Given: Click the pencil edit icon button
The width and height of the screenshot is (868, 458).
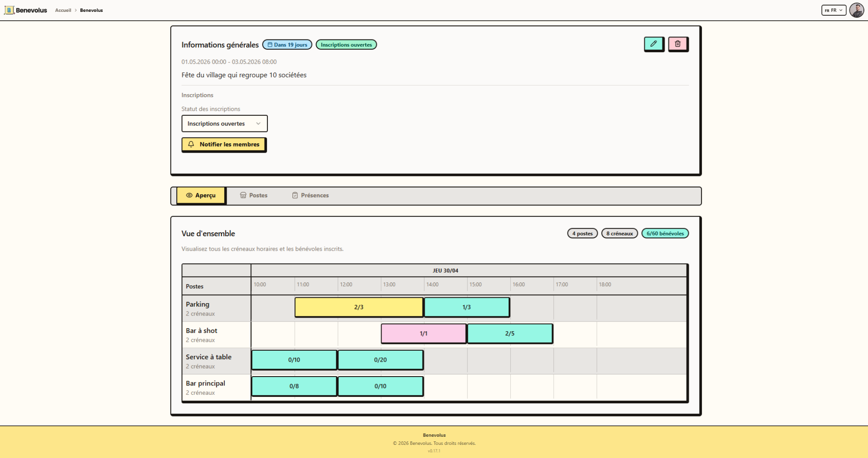Looking at the screenshot, I should tap(654, 44).
